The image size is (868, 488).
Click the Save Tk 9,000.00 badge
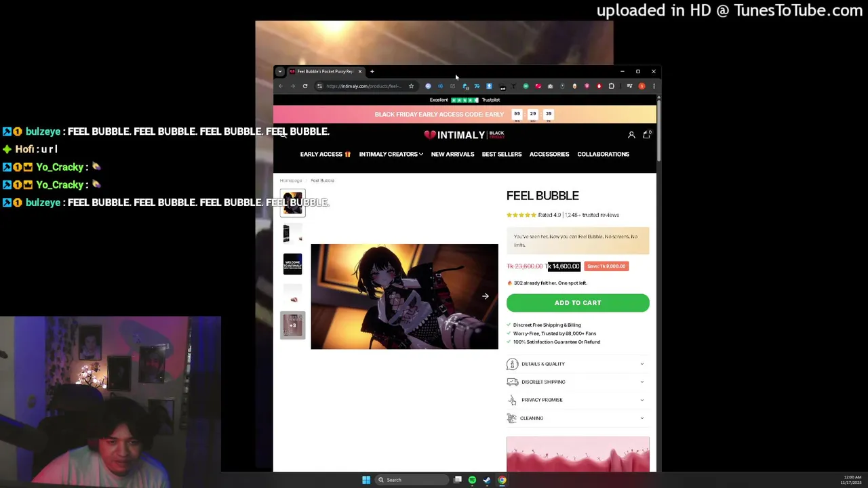pyautogui.click(x=606, y=266)
